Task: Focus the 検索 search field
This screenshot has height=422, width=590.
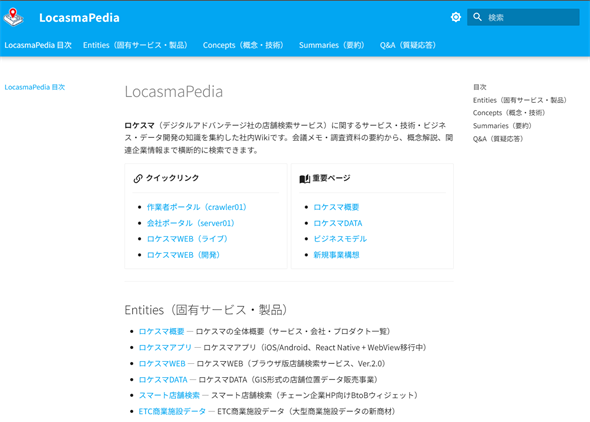Action: tap(523, 17)
